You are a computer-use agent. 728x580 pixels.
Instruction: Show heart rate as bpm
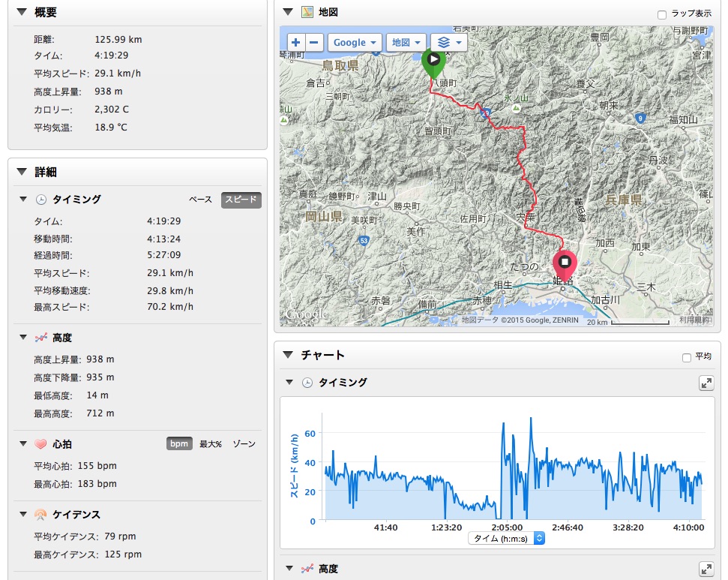(178, 443)
